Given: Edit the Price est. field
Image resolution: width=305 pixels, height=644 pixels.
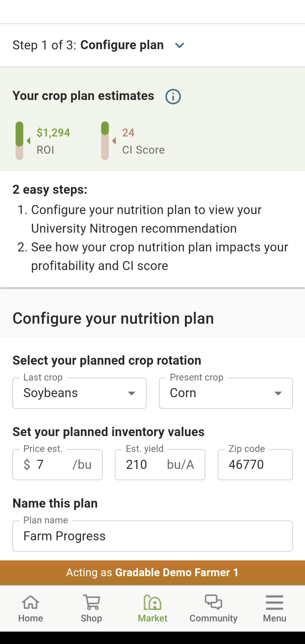Looking at the screenshot, I should coord(53,465).
